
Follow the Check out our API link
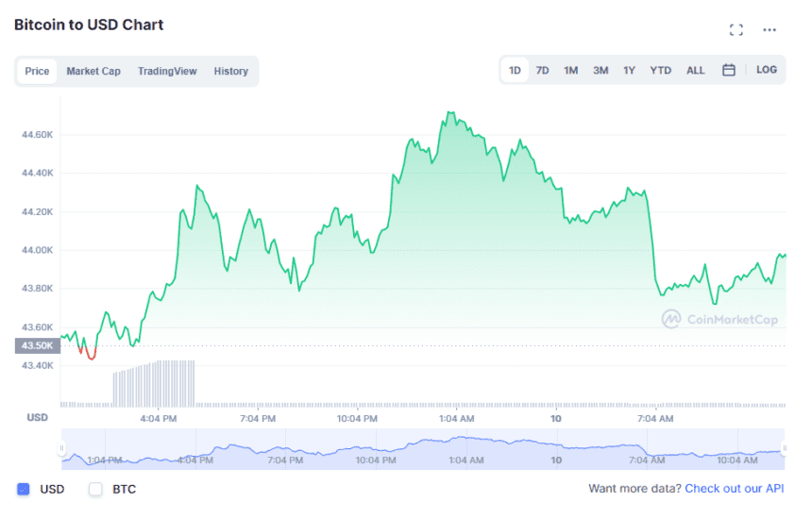click(x=734, y=489)
